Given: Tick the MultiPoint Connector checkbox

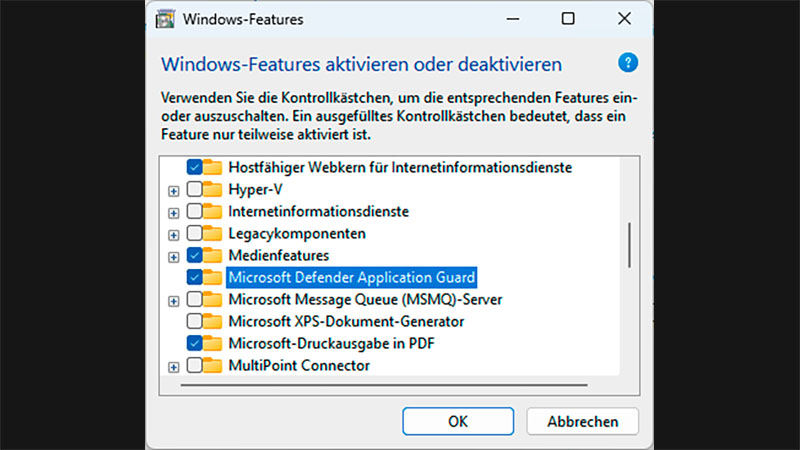Looking at the screenshot, I should (194, 365).
